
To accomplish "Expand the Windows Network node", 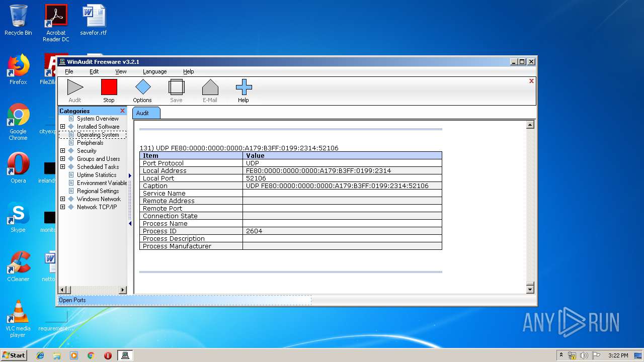I will [x=62, y=199].
